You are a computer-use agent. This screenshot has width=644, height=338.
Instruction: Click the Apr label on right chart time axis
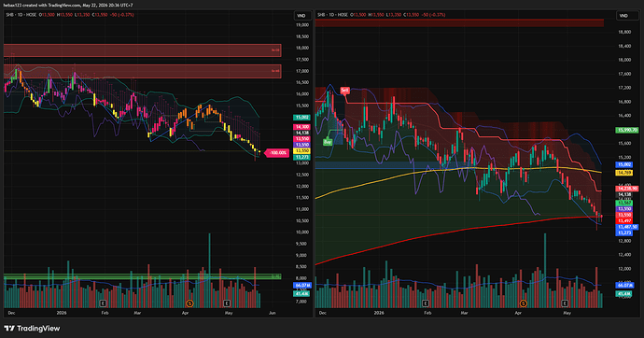[x=518, y=313]
